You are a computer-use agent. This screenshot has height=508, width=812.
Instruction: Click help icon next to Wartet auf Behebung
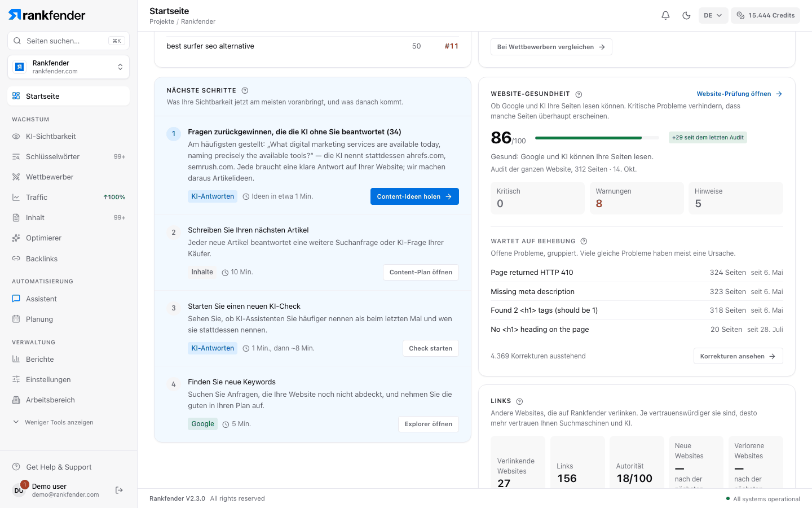pos(584,241)
